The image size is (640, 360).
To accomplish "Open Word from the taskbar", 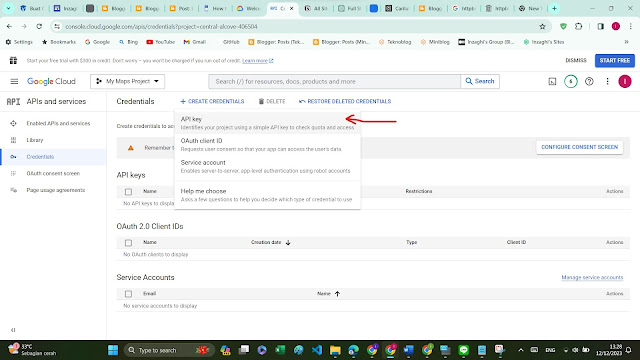I will point(409,350).
